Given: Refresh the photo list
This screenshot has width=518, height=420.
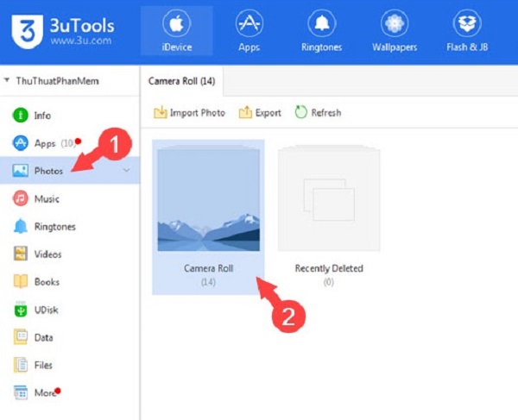Looking at the screenshot, I should pyautogui.click(x=318, y=113).
